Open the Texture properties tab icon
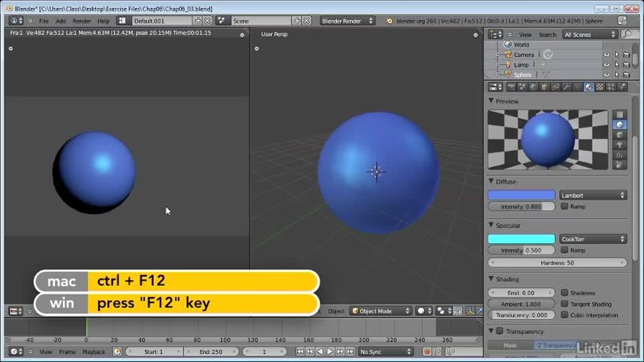The height and width of the screenshot is (362, 644). [x=600, y=87]
